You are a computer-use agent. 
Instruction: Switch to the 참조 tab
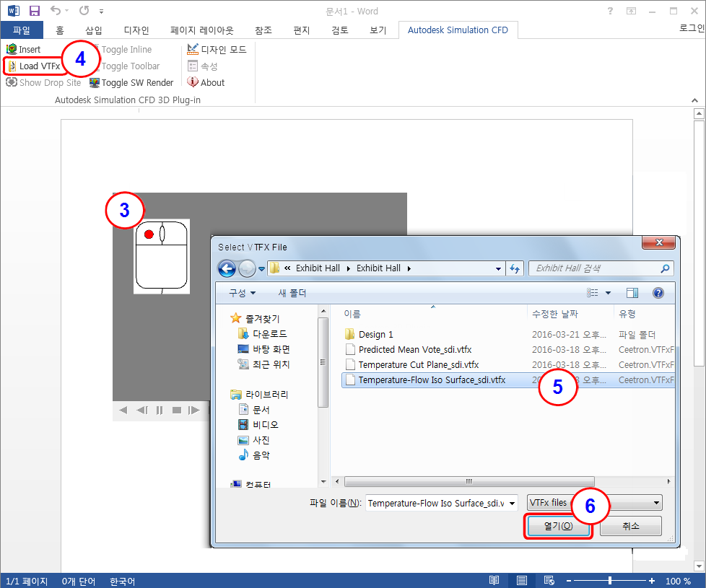point(263,30)
